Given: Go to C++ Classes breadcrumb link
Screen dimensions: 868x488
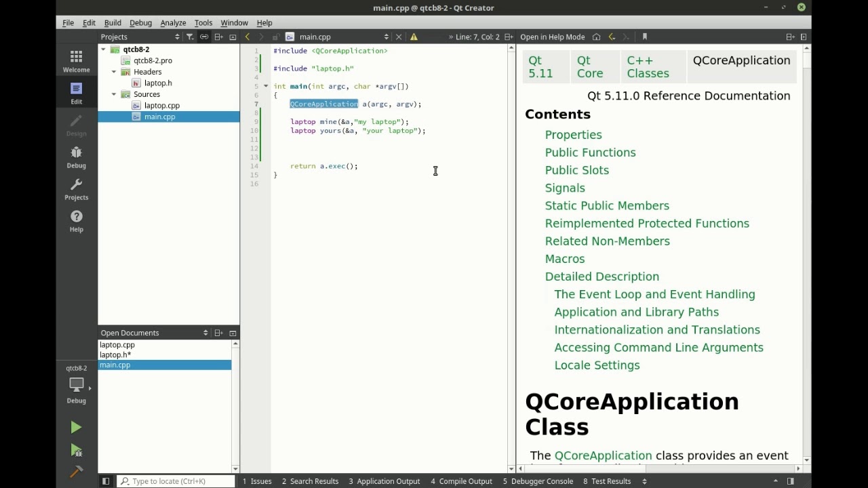Looking at the screenshot, I should [648, 67].
